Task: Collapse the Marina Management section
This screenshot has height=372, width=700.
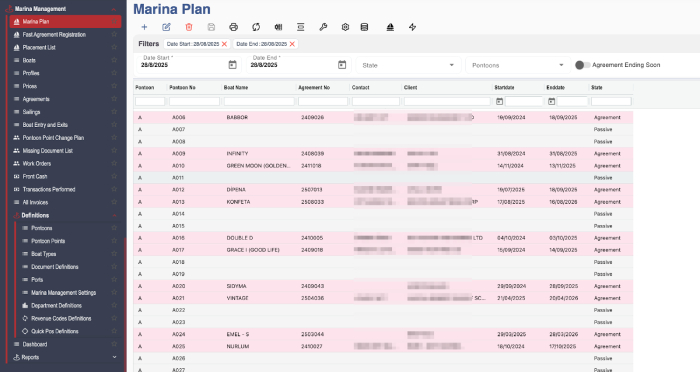Action: [x=114, y=9]
